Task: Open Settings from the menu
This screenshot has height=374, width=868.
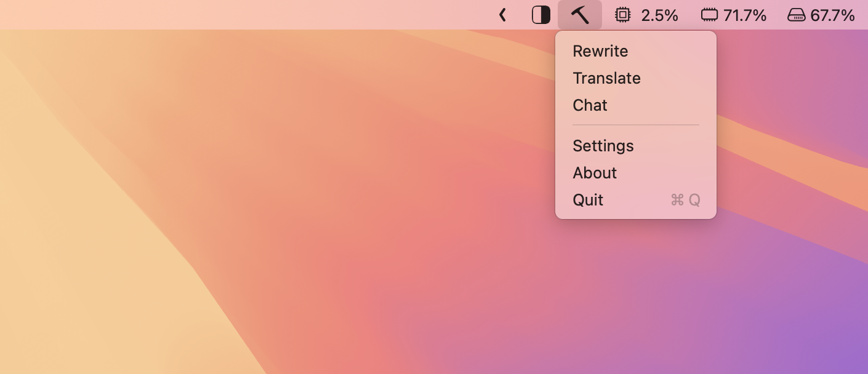Action: [x=603, y=146]
